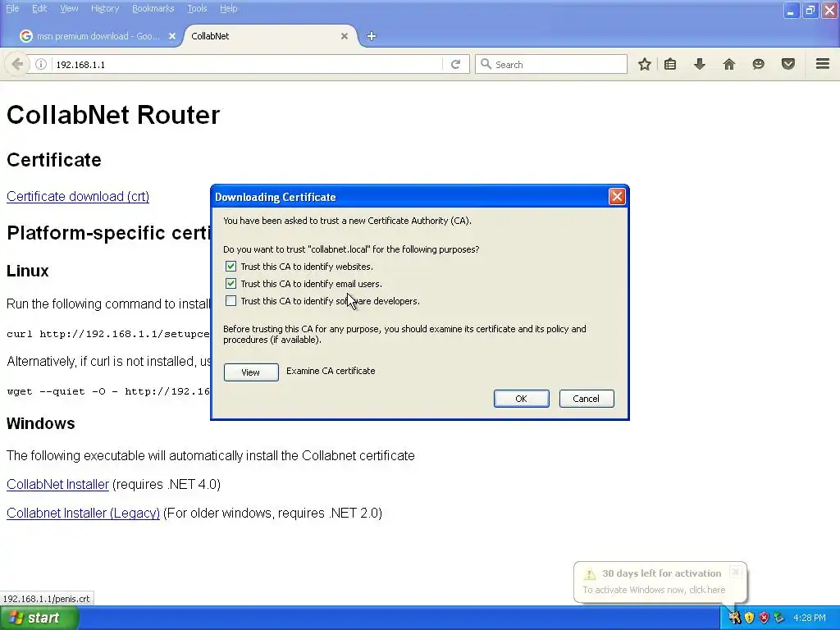Dismiss the activation balloon notification X
Image resolution: width=840 pixels, height=630 pixels.
coord(736,572)
